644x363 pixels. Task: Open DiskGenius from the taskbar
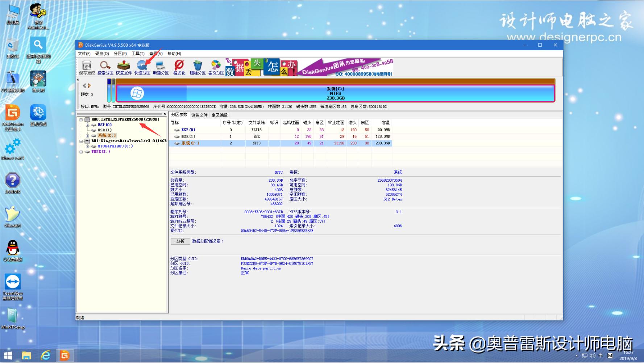(x=65, y=356)
